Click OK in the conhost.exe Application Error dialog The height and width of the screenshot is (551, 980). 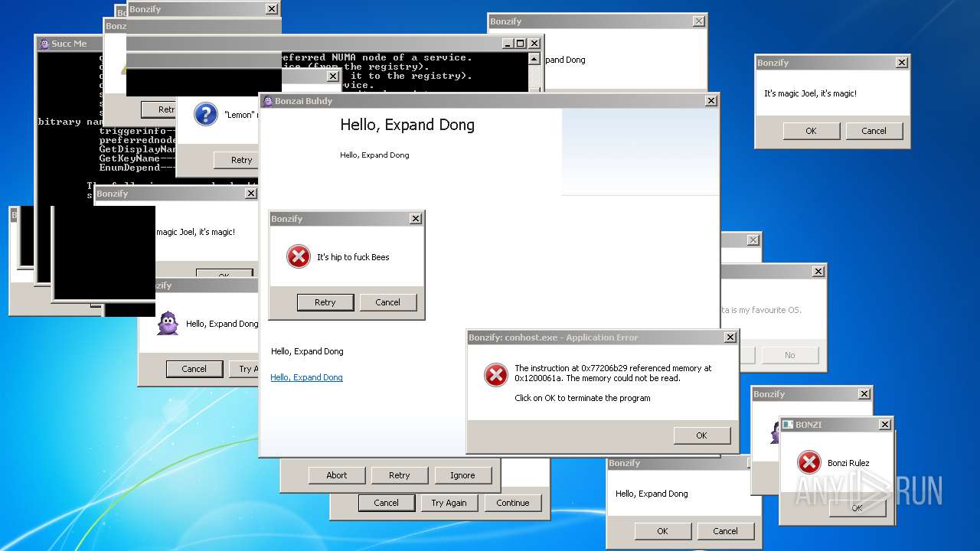[701, 435]
